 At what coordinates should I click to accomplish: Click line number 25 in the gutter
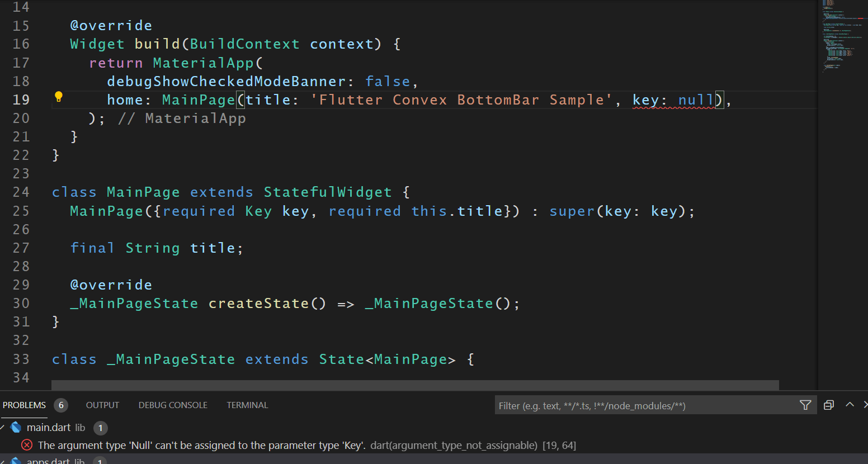click(21, 211)
